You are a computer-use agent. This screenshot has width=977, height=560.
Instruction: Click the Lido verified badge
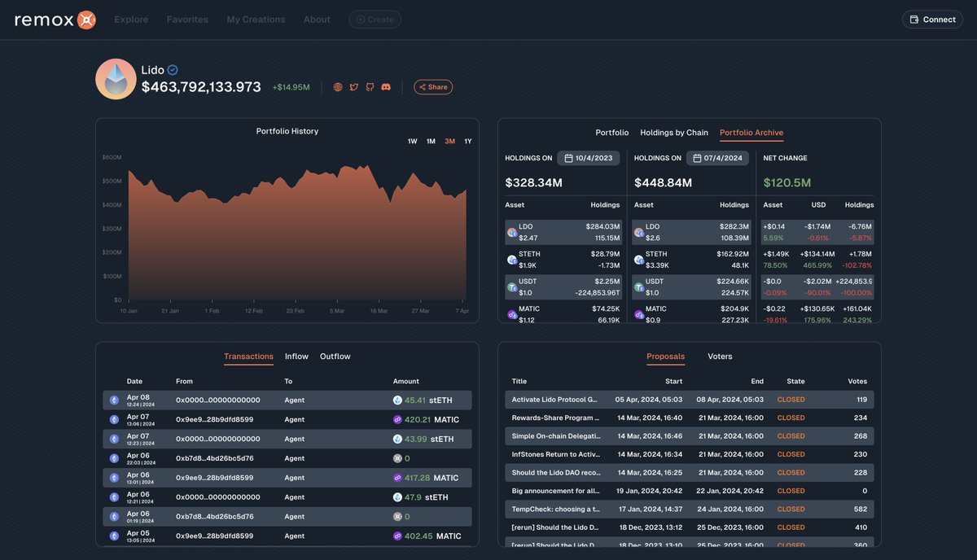coord(173,70)
